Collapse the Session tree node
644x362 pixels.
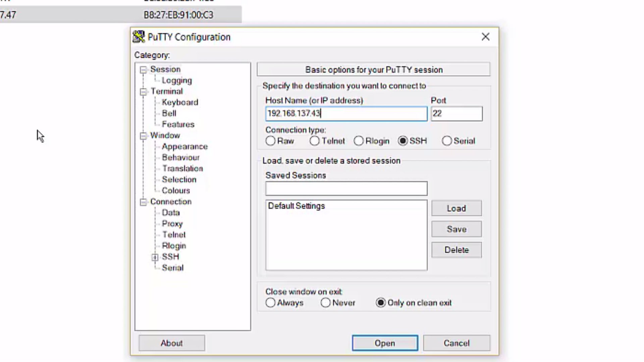[x=143, y=70]
